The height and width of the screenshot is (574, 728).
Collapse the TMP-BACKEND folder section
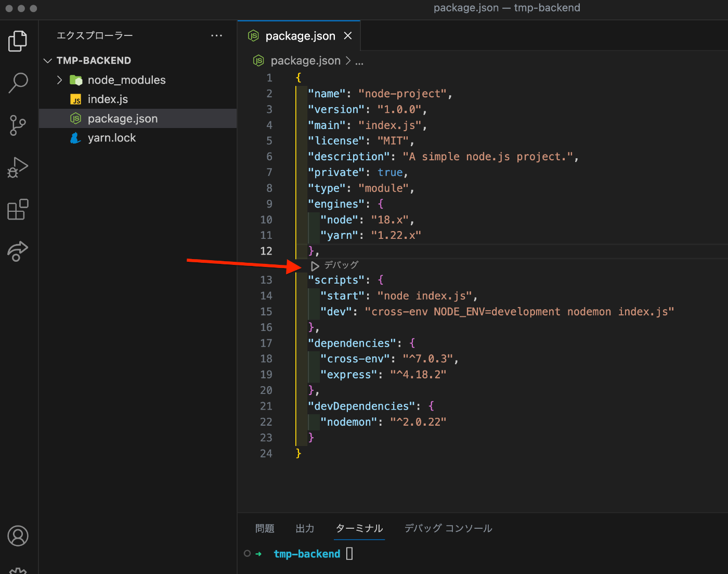(48, 60)
